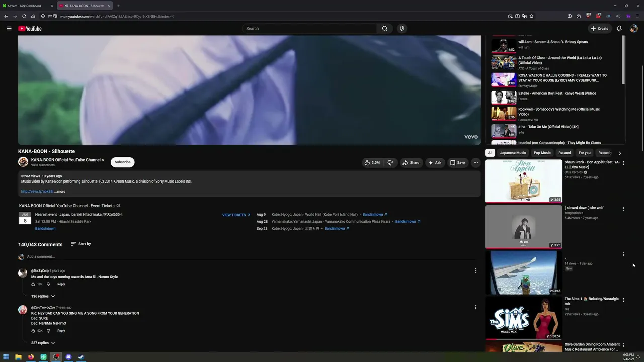Open KANA-BOON channel avatar
The width and height of the screenshot is (644, 362).
[23, 162]
